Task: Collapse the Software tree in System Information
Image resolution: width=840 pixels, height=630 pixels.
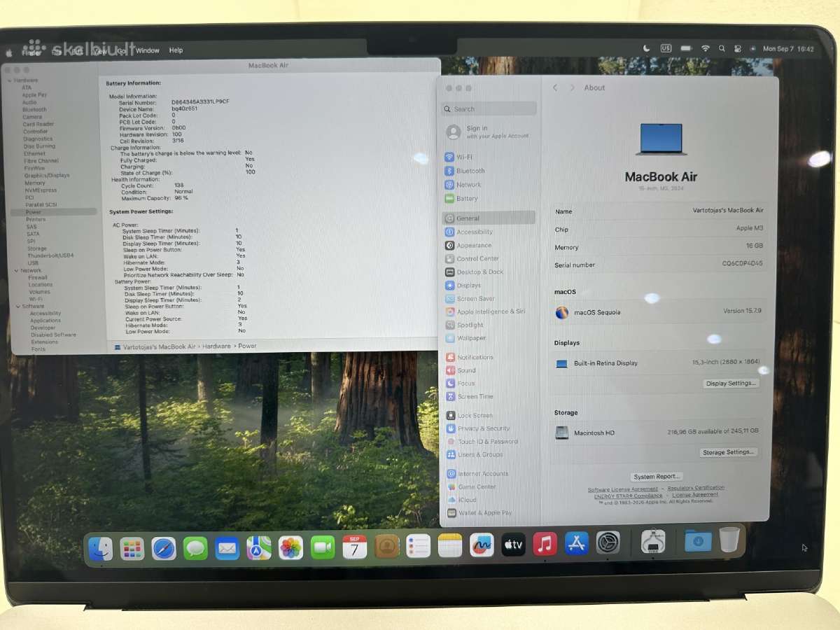Action: tap(18, 306)
